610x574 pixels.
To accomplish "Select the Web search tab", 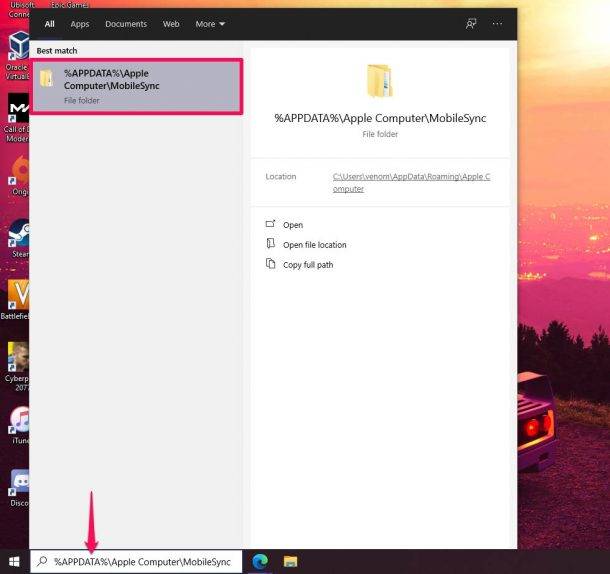I will (x=171, y=24).
